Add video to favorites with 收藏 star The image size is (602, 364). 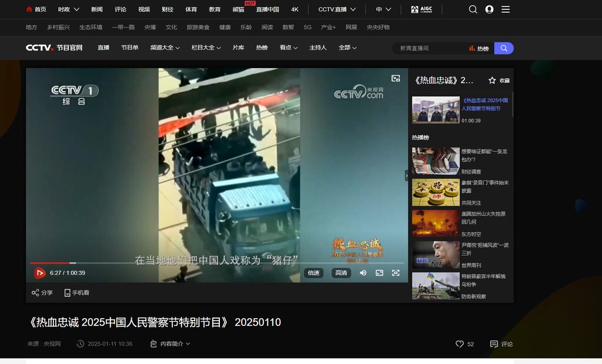click(499, 80)
